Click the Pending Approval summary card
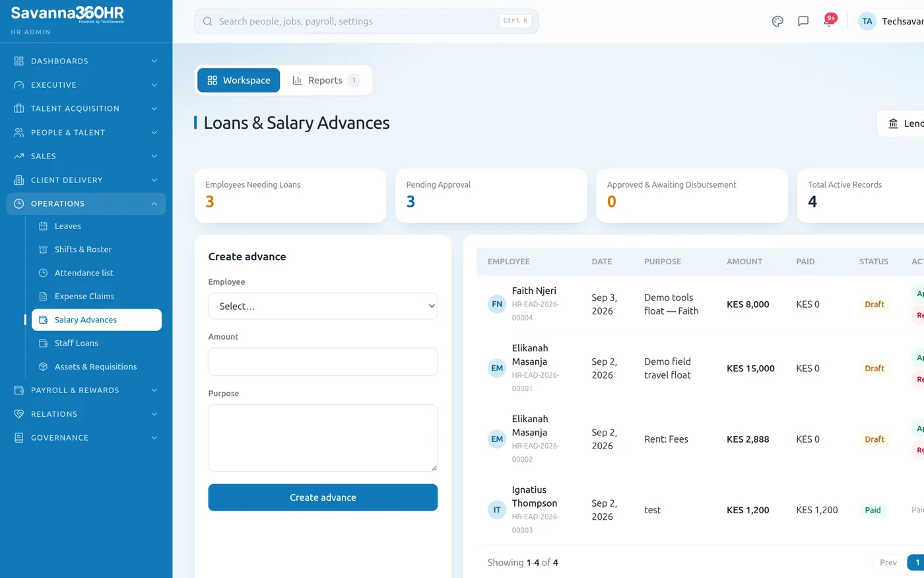Image resolution: width=924 pixels, height=578 pixels. [491, 196]
